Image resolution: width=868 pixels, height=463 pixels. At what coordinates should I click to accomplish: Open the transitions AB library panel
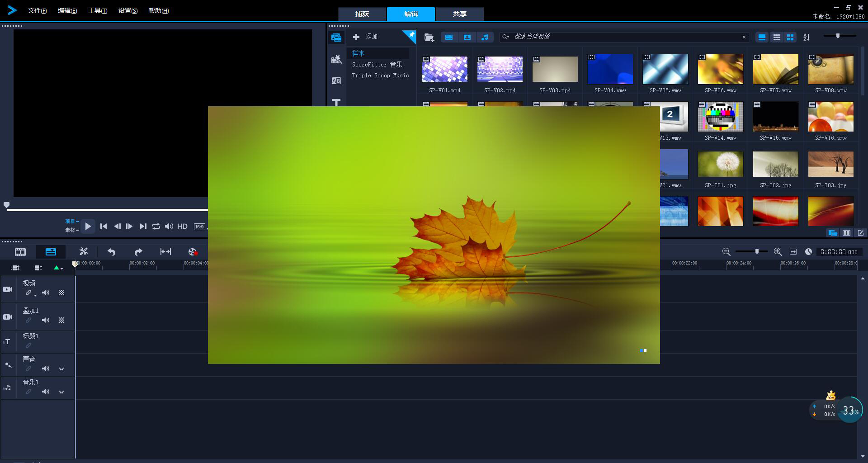tap(336, 81)
